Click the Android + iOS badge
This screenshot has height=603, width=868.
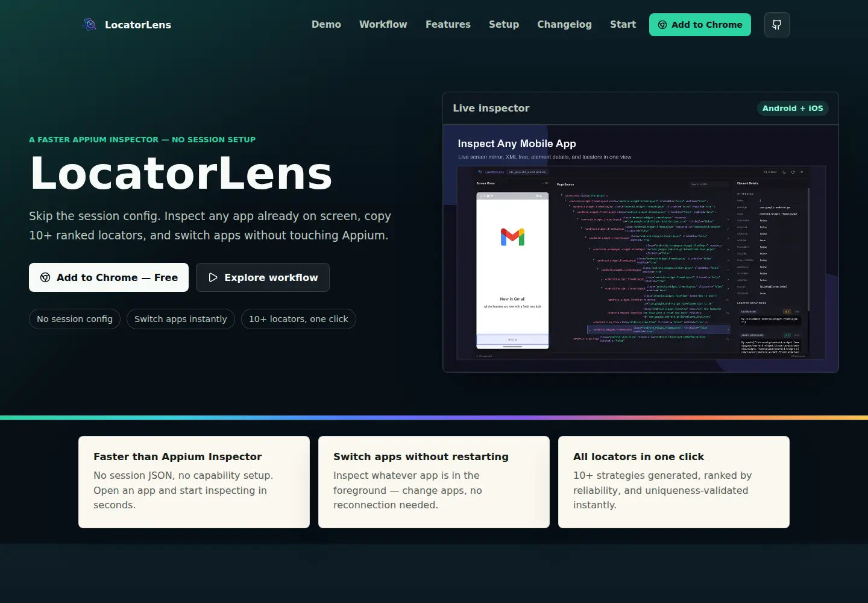point(793,109)
